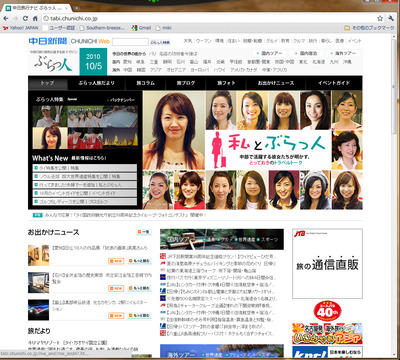The height and width of the screenshot is (360, 400).
Task: Open the art gallery news thumbnail
Action: click(x=38, y=255)
